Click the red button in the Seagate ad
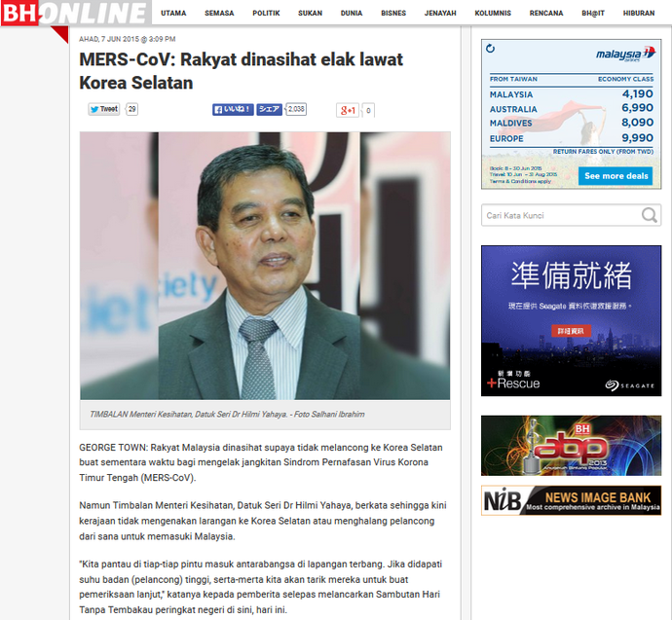The width and height of the screenshot is (672, 620). coord(571,331)
